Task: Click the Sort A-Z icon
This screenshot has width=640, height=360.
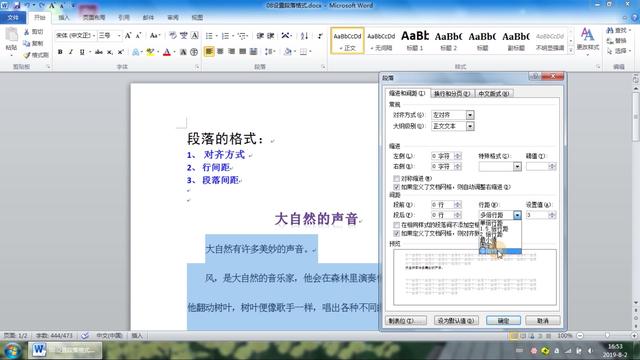Action: click(x=304, y=36)
